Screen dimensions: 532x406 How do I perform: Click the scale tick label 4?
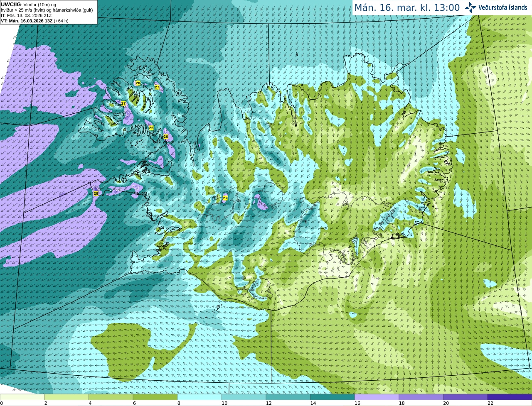(x=90, y=403)
